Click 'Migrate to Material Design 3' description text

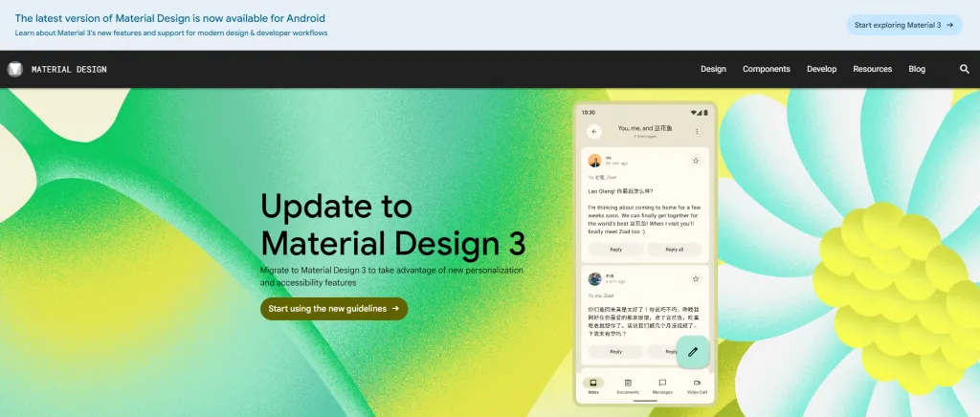tap(391, 276)
